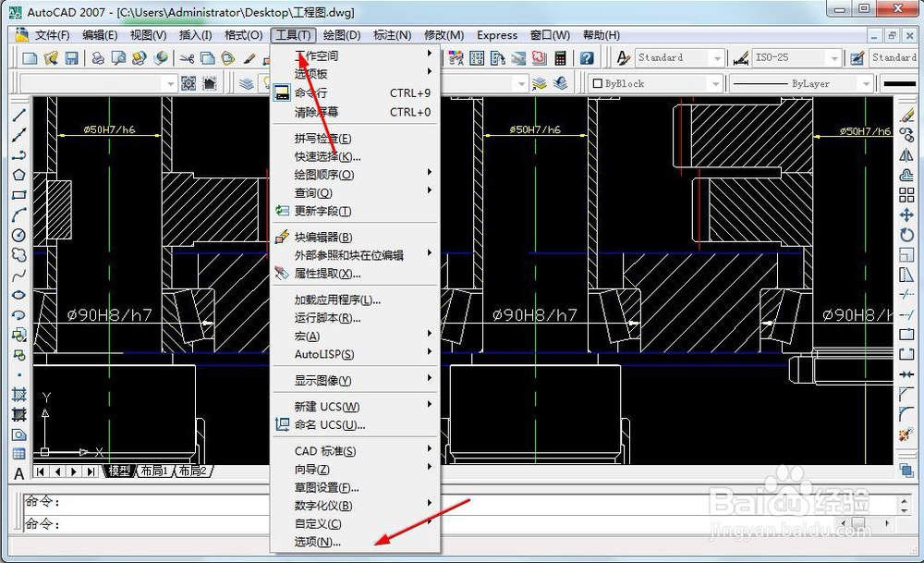
Task: Expand the 工作空间 submenu
Action: tap(356, 55)
